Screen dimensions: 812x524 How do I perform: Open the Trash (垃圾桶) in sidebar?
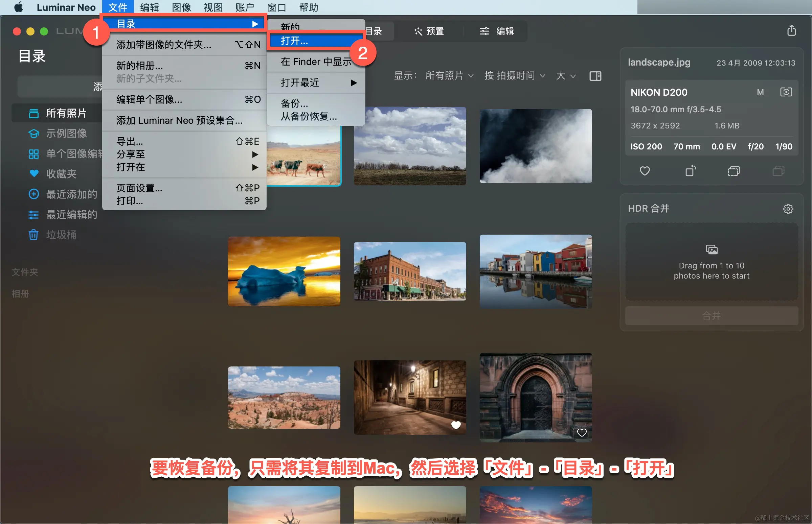(61, 235)
